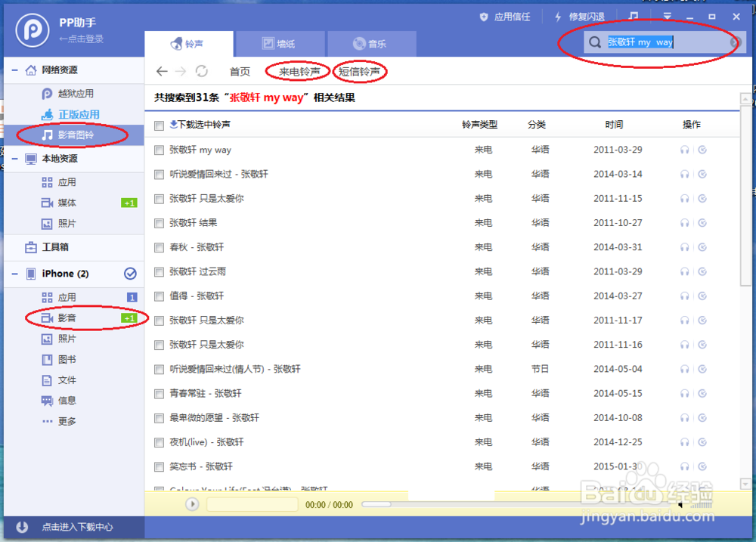Check the 值得 - 张敬轩 checkbox
Image resolution: width=756 pixels, height=542 pixels.
coord(159,296)
